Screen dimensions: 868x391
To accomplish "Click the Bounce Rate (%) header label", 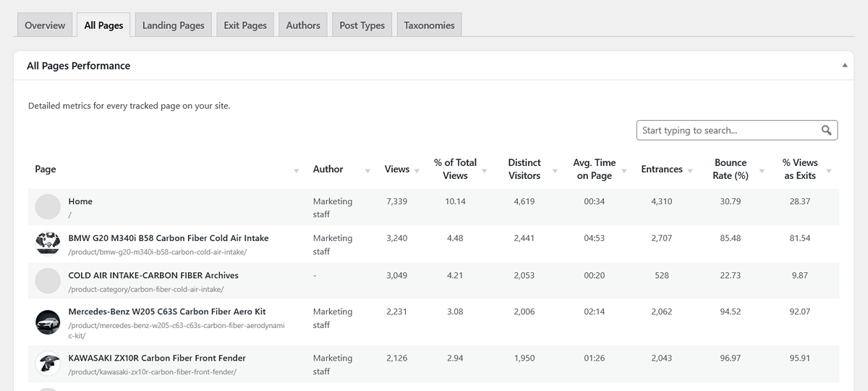I will coord(731,169).
